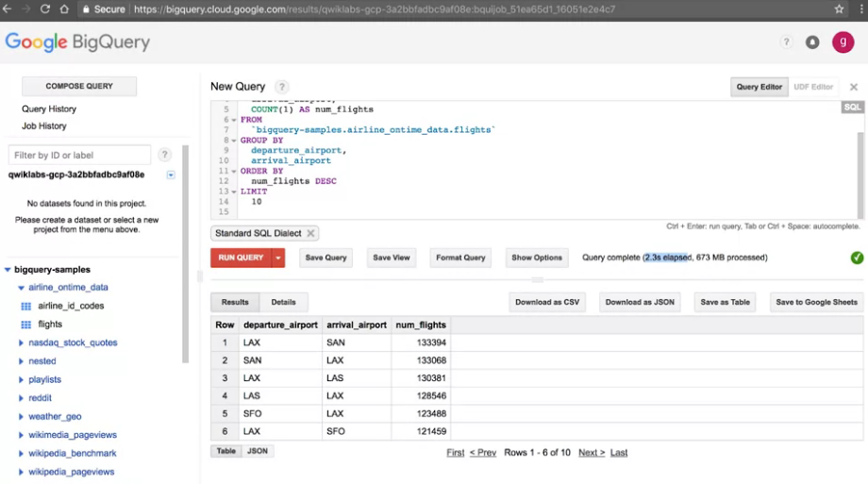Expand nasdaq_stock_quotes dataset

21,342
